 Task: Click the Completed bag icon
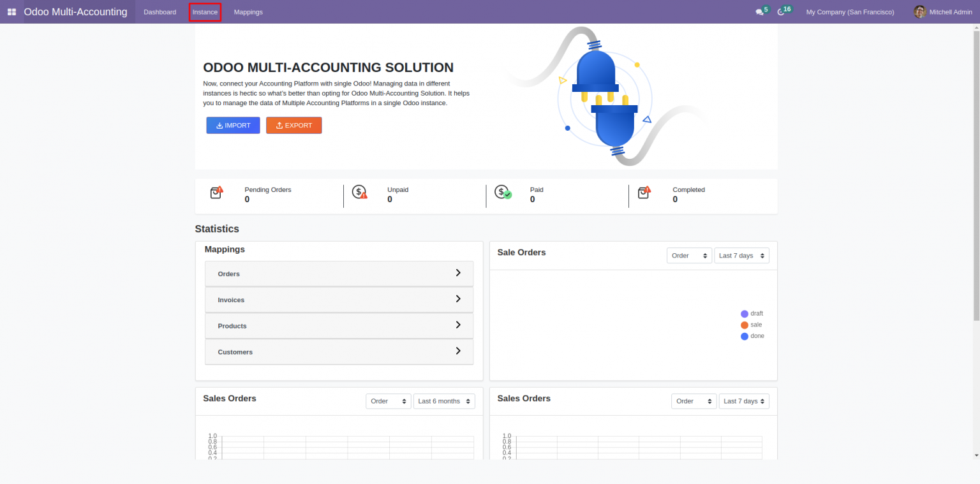pos(645,192)
